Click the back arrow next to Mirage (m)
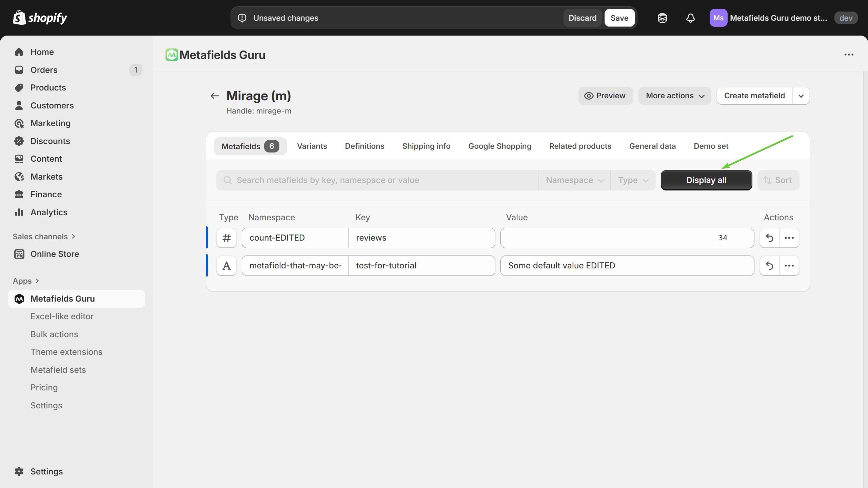 click(x=215, y=96)
